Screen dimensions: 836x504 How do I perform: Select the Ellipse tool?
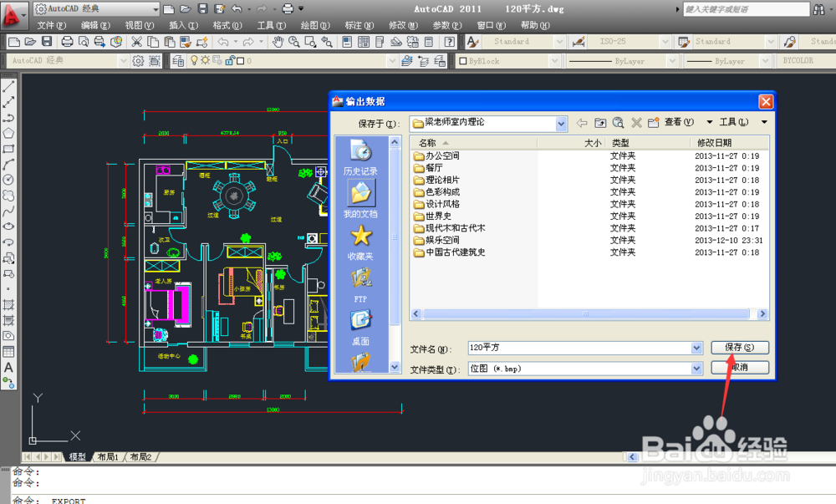coord(8,227)
